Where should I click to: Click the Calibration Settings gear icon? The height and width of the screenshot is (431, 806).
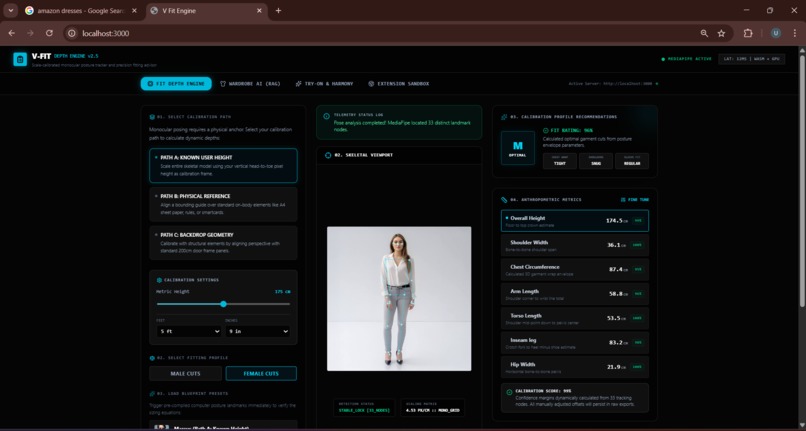click(159, 280)
